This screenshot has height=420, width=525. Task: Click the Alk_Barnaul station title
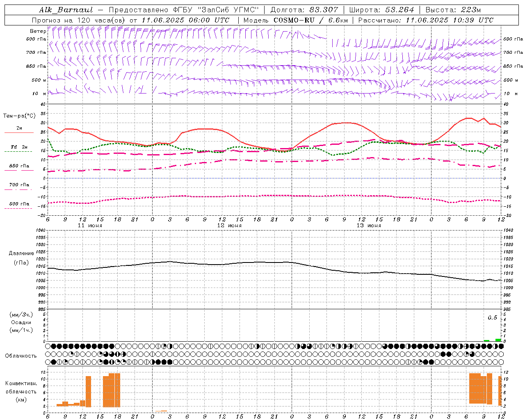(x=66, y=10)
